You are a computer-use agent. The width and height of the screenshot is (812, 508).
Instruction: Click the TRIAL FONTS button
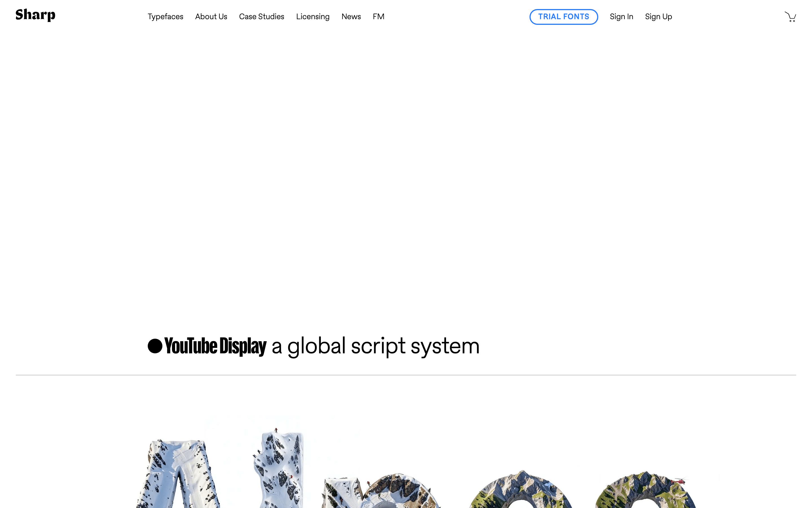(x=564, y=17)
